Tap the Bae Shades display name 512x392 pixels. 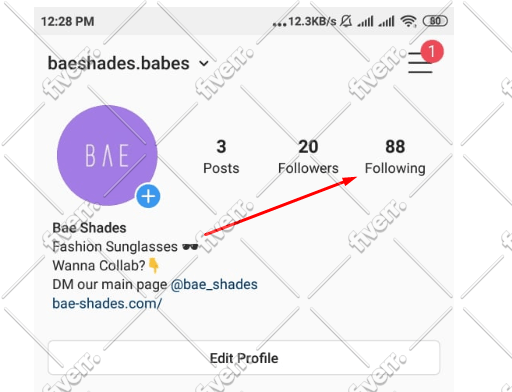[x=89, y=228]
